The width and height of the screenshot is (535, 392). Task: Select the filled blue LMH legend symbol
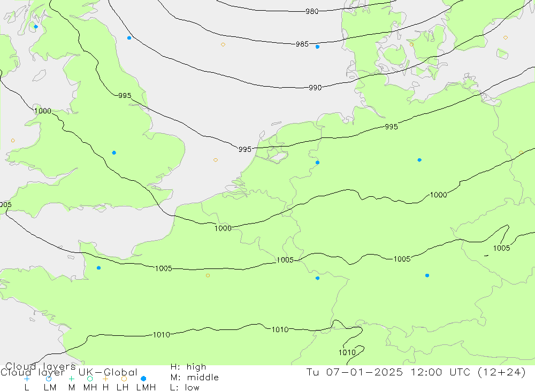(143, 379)
